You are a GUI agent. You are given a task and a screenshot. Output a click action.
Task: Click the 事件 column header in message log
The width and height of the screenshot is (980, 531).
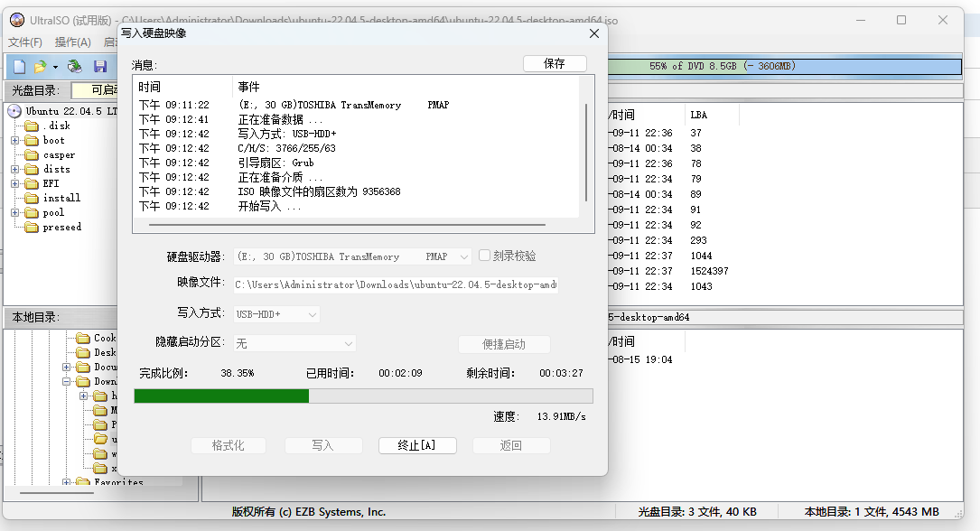pyautogui.click(x=248, y=87)
